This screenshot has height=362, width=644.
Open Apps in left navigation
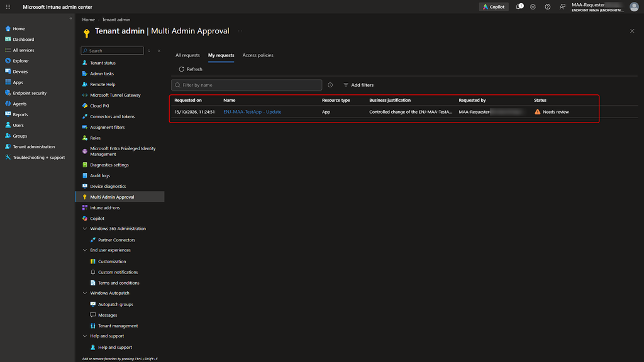tap(18, 82)
